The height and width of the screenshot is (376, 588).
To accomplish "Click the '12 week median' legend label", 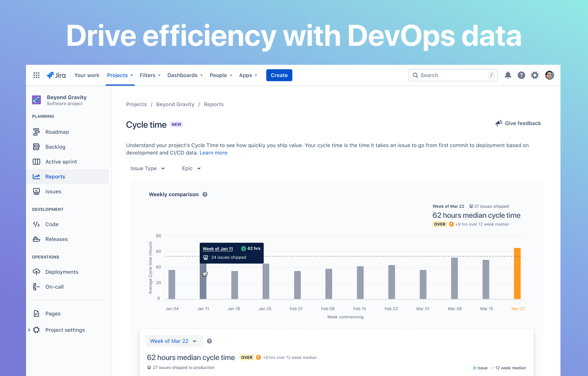I will (x=511, y=368).
